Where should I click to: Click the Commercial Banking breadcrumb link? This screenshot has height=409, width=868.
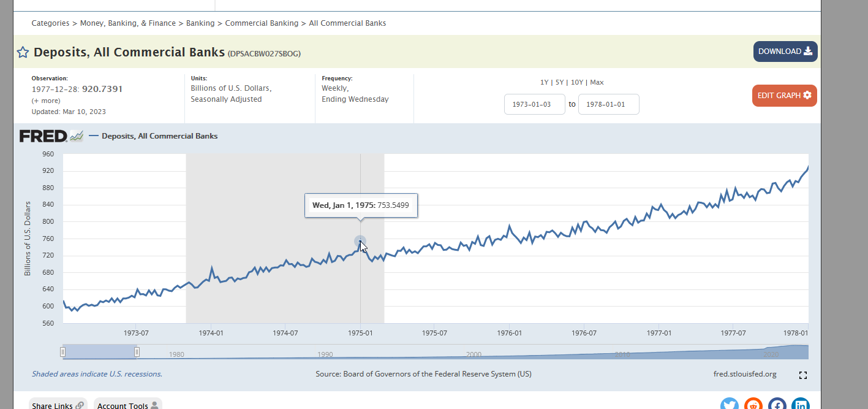262,23
